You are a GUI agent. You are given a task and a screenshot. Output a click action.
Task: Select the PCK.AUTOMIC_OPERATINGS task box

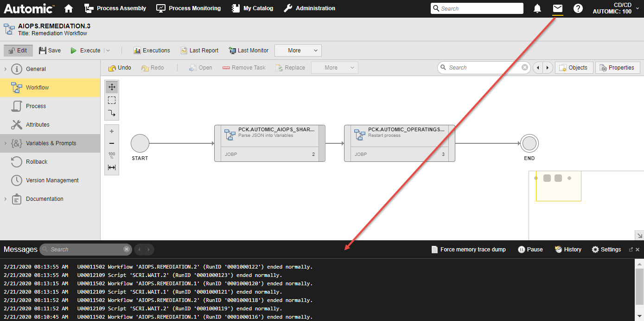point(400,143)
